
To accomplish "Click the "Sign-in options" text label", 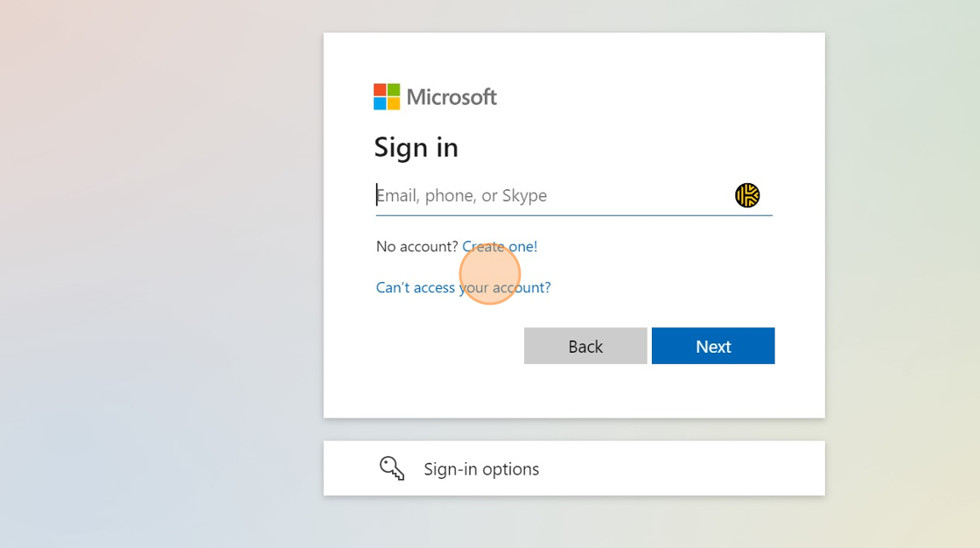I will point(481,469).
